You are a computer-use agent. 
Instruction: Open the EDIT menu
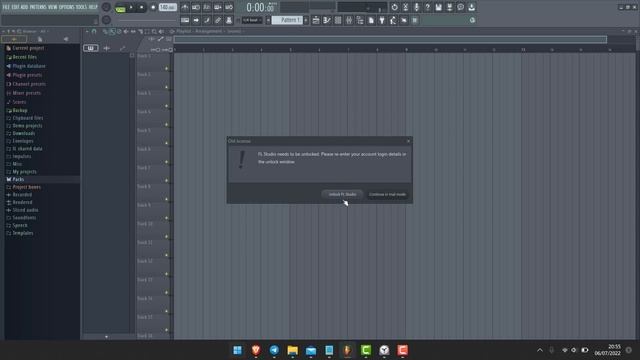click(15, 7)
